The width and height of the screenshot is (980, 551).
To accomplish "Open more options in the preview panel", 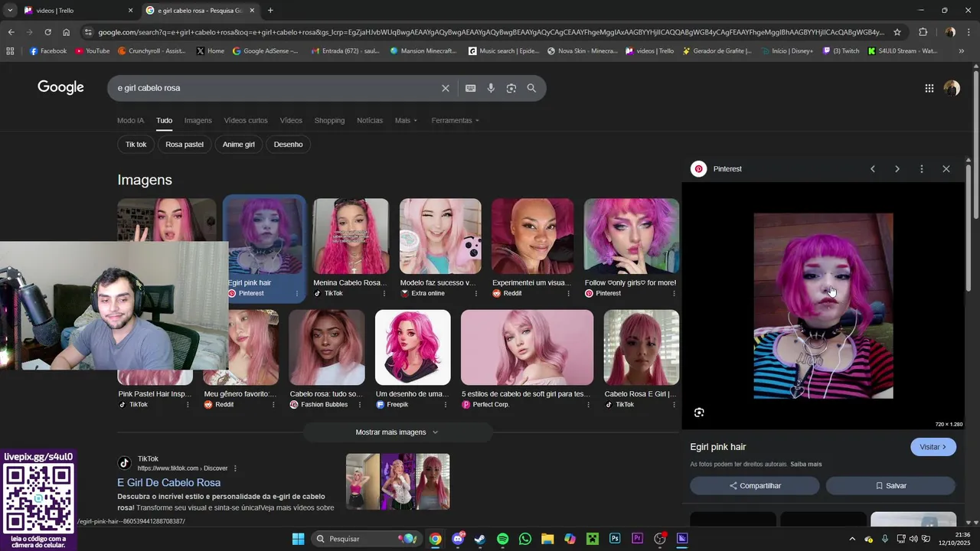I will pyautogui.click(x=921, y=169).
